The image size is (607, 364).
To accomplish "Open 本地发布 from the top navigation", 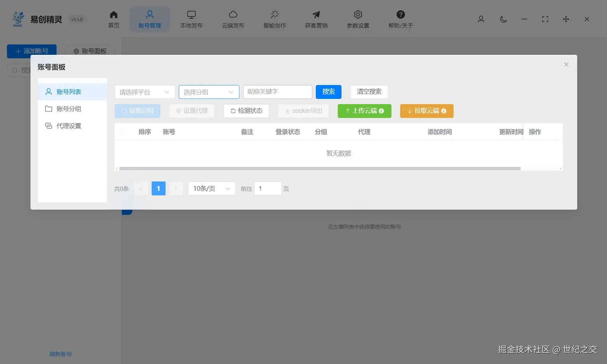I will click(x=191, y=19).
